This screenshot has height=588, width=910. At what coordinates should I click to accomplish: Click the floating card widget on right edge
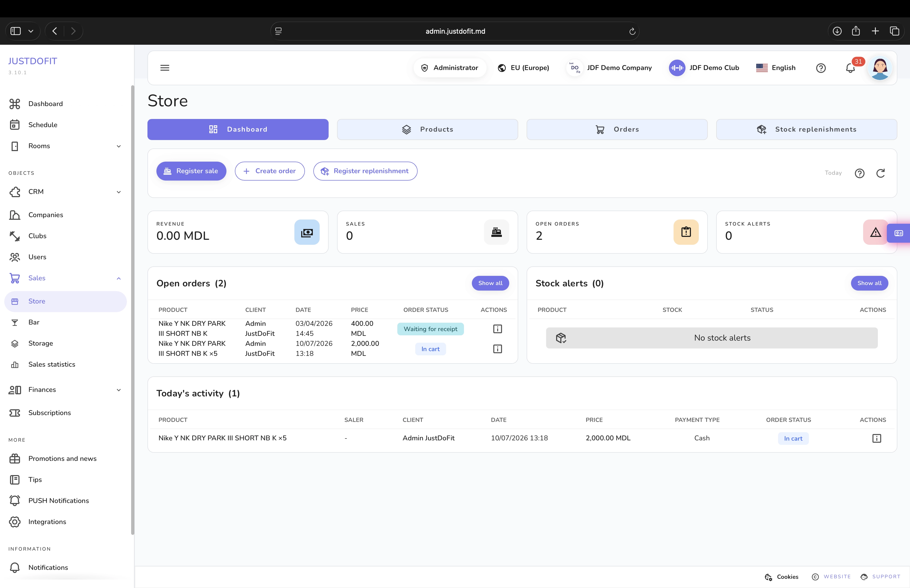click(x=898, y=233)
